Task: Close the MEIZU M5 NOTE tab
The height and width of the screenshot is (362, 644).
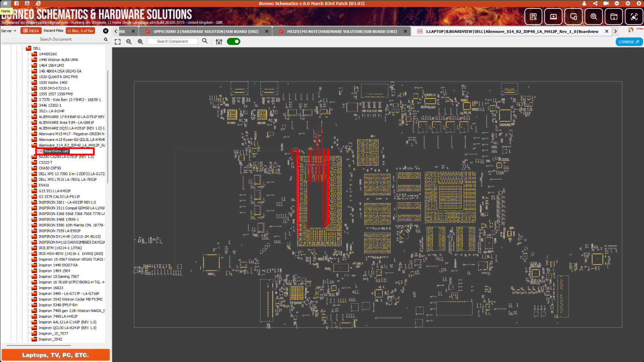Action: tap(405, 31)
